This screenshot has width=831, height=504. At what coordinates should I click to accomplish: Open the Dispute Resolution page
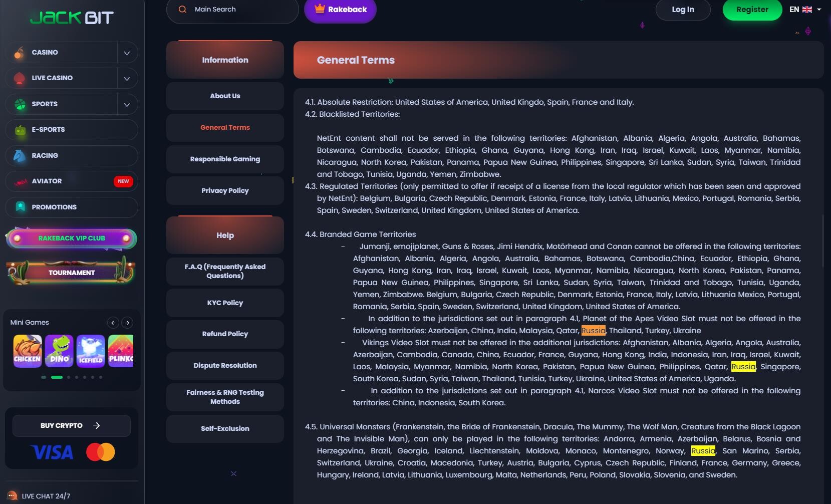coord(225,366)
